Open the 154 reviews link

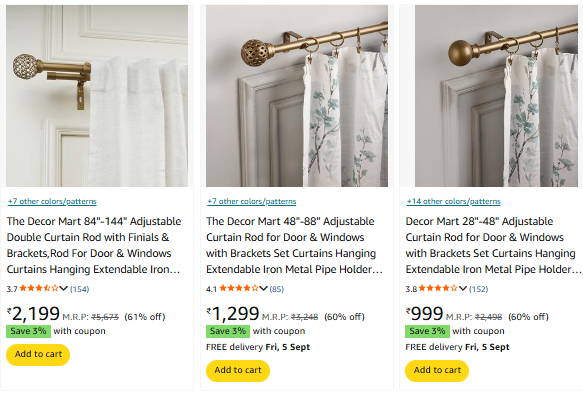coord(80,289)
